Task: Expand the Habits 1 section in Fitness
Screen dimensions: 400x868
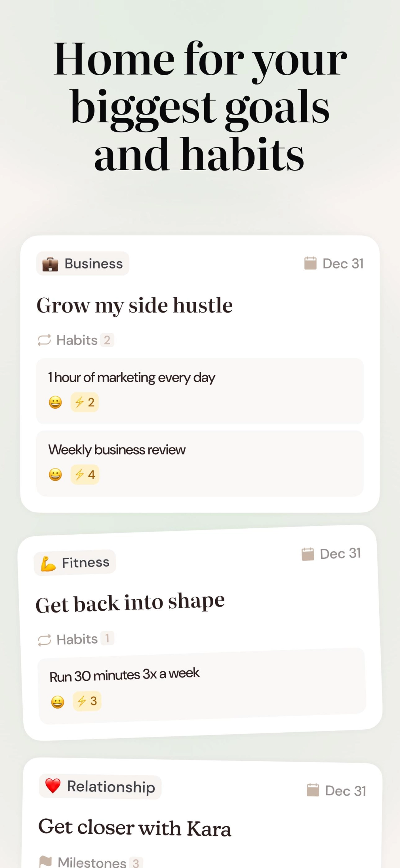Action: pyautogui.click(x=77, y=639)
